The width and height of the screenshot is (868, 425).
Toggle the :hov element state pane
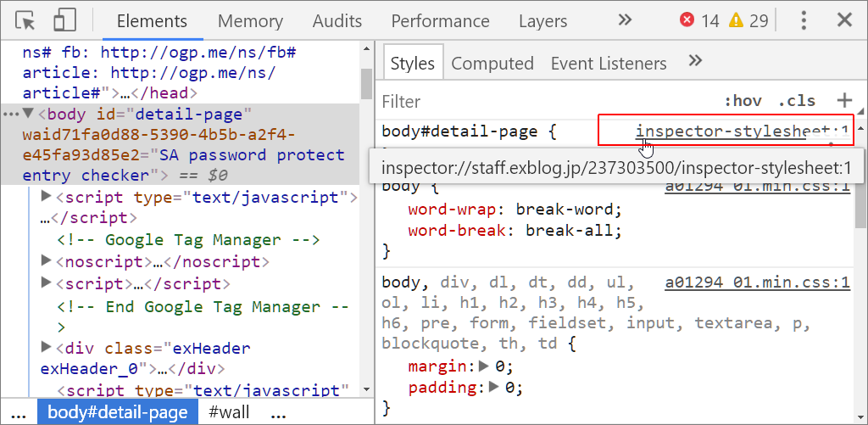click(743, 102)
